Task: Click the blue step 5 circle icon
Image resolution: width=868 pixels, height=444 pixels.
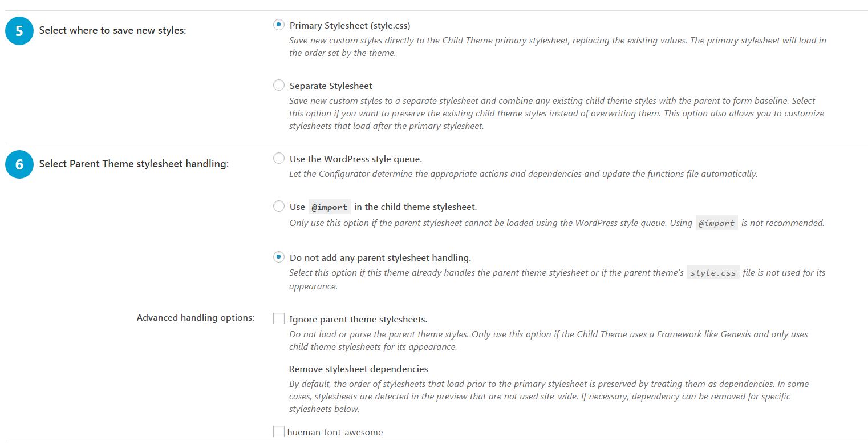Action: 19,31
